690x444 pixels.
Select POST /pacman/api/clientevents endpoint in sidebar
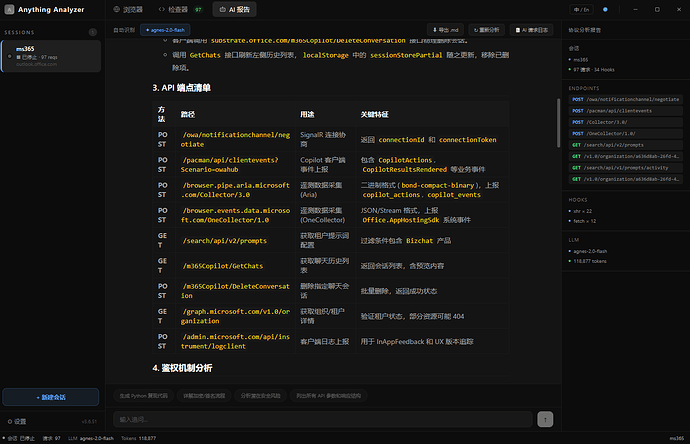point(625,111)
